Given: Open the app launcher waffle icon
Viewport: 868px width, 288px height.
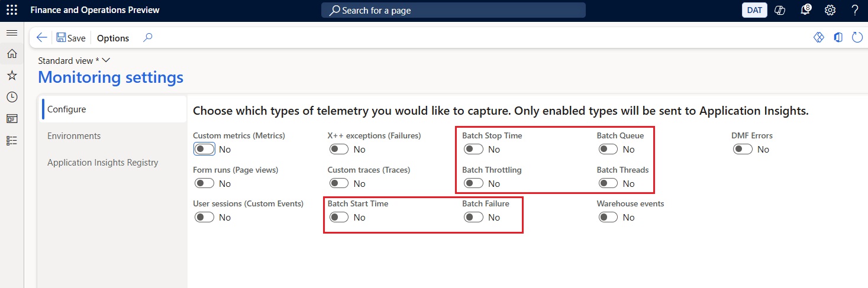Looking at the screenshot, I should [x=11, y=10].
